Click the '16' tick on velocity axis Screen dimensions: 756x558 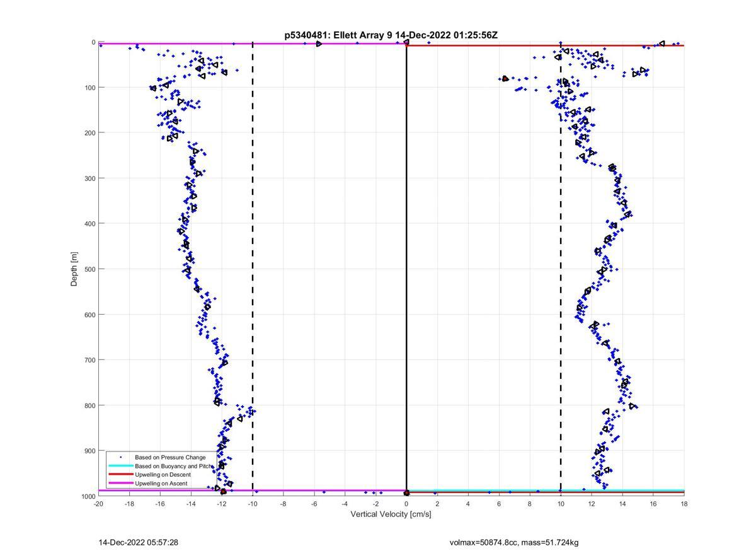(653, 504)
